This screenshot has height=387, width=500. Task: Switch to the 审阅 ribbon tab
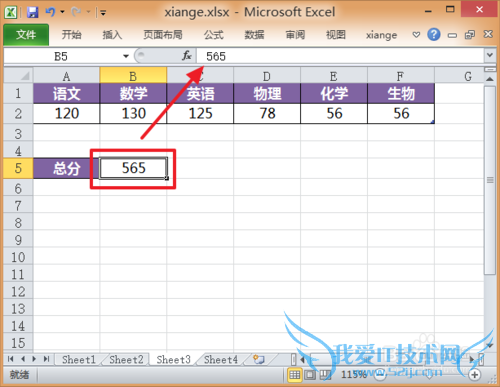(295, 35)
